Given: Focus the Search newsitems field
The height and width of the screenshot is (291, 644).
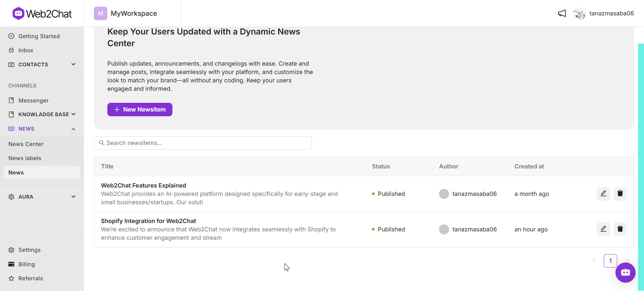Looking at the screenshot, I should 203,143.
